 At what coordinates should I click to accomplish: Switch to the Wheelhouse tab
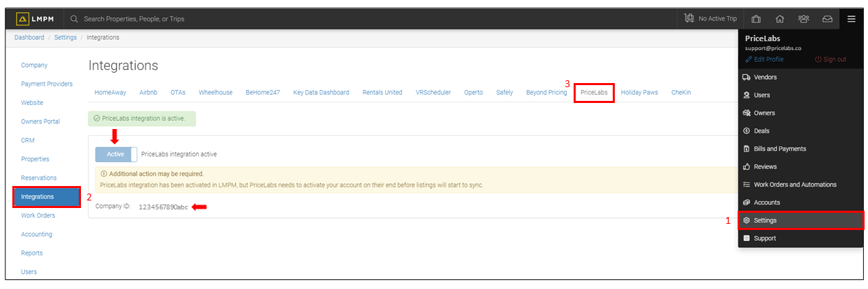tap(215, 92)
